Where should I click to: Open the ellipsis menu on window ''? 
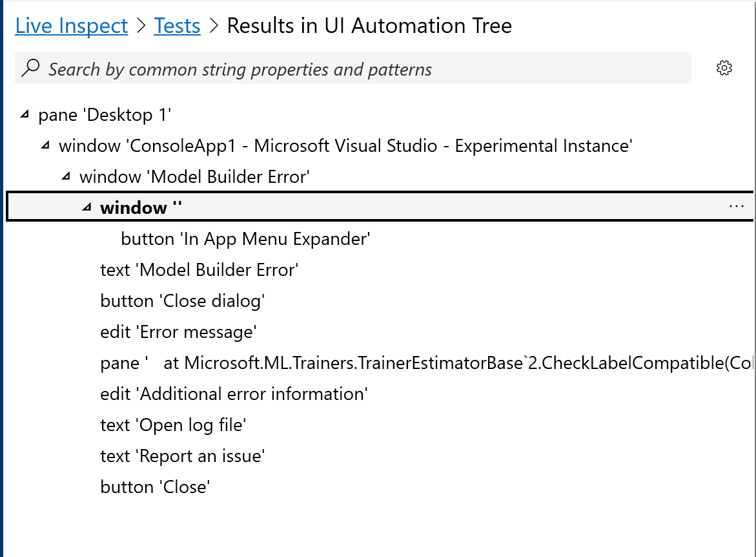coord(737,205)
